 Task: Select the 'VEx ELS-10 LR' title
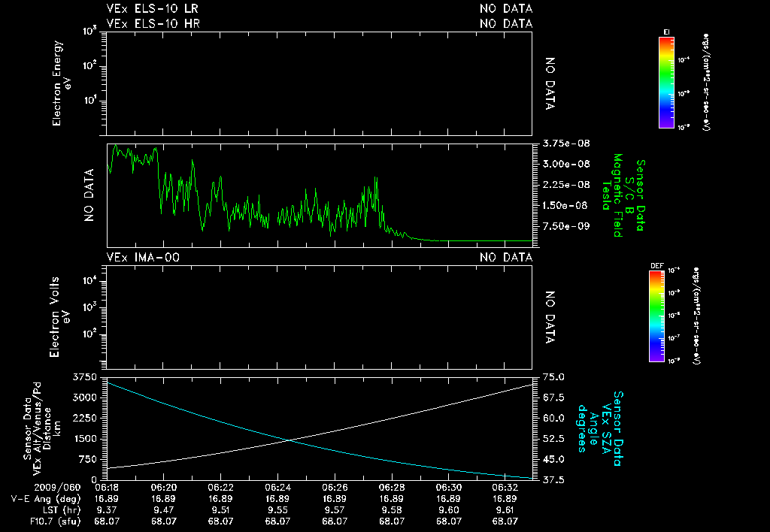[x=152, y=8]
